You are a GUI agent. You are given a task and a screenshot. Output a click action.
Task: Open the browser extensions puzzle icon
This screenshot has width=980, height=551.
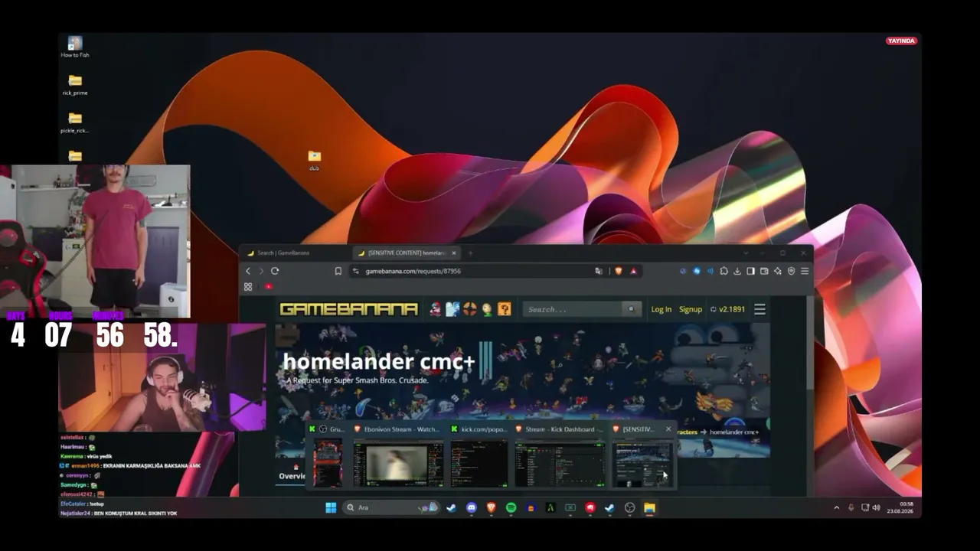click(x=724, y=271)
